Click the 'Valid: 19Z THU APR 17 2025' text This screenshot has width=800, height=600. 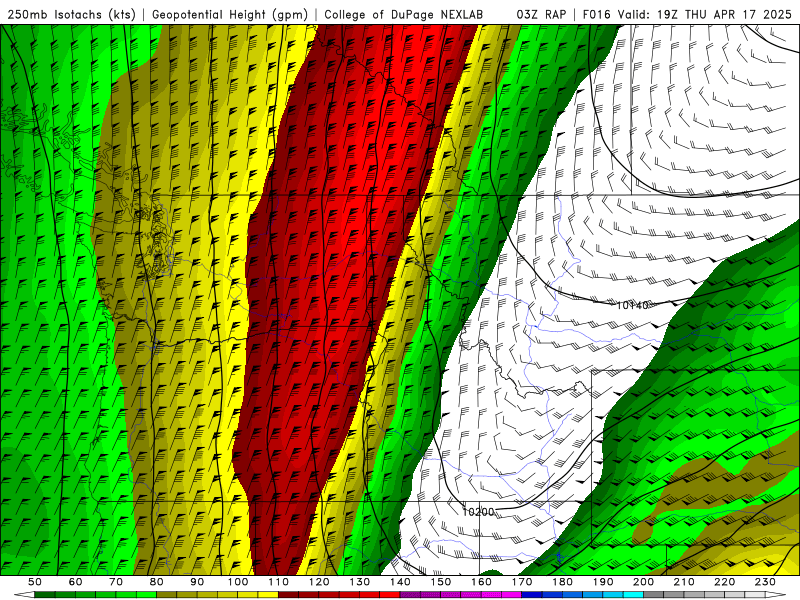(x=705, y=14)
